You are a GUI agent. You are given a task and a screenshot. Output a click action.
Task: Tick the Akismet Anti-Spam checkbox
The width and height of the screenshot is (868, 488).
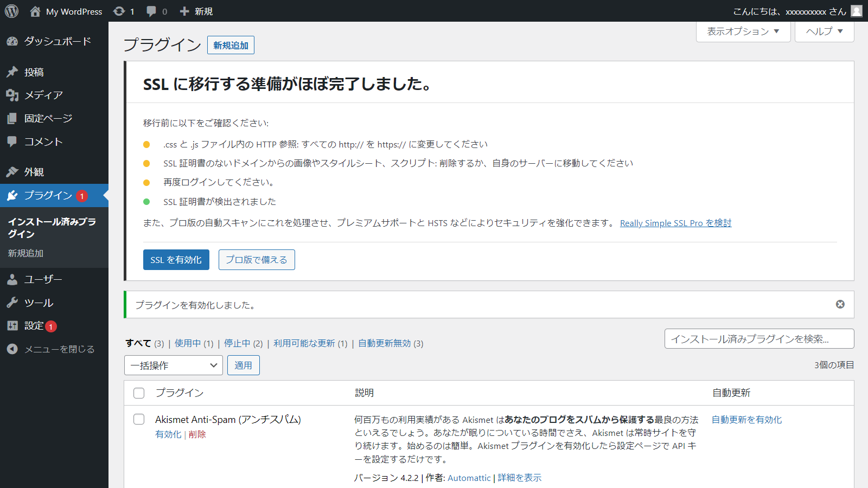(x=139, y=419)
